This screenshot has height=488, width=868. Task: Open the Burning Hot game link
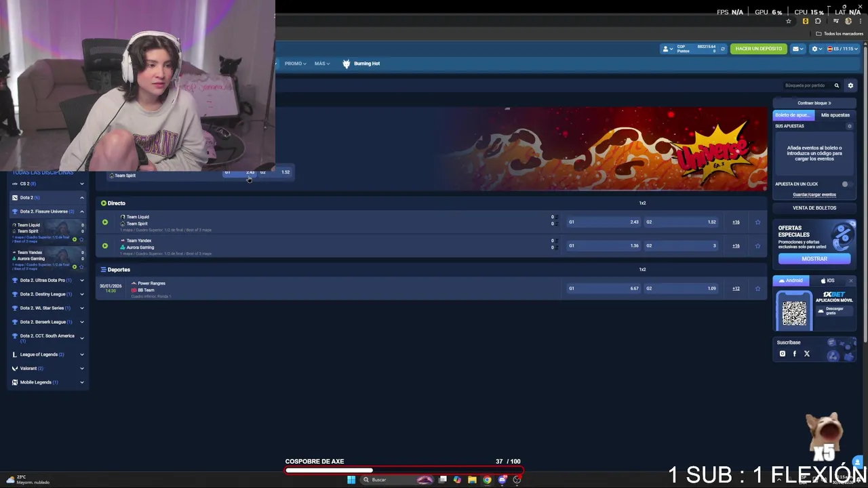(361, 64)
